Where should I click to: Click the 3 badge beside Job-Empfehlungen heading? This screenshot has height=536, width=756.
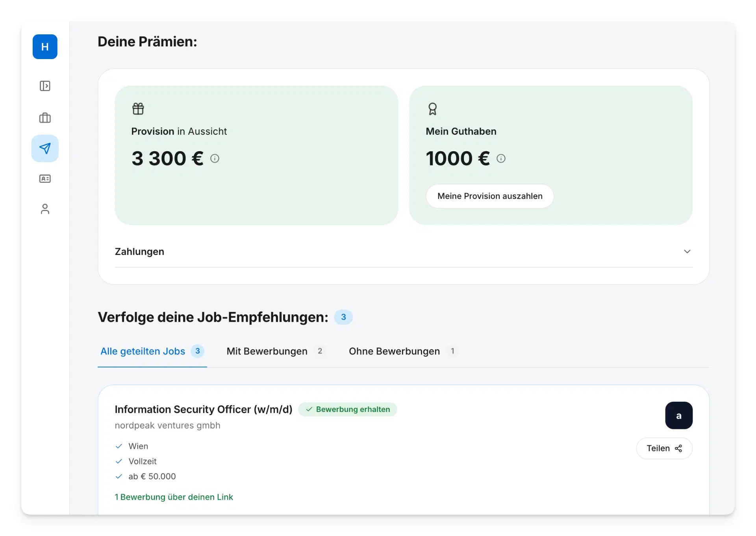pos(343,317)
